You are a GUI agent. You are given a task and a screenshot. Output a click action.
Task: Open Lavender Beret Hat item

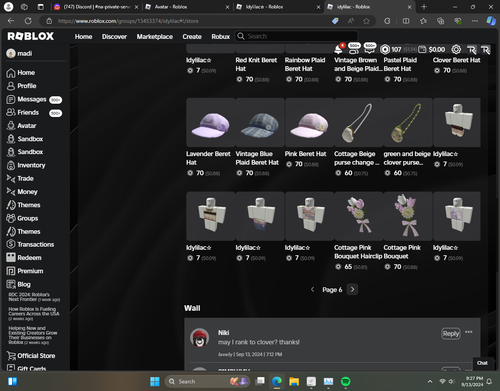(208, 158)
